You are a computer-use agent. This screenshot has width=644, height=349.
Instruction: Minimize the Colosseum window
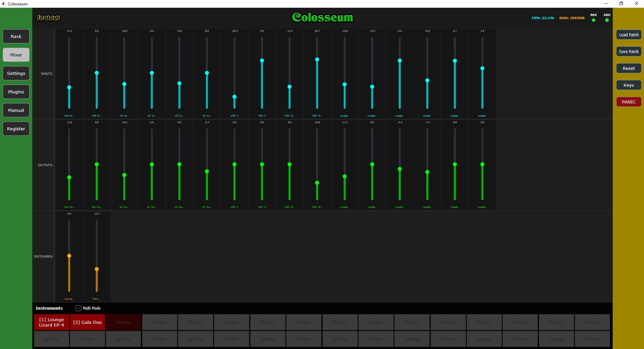(x=606, y=4)
